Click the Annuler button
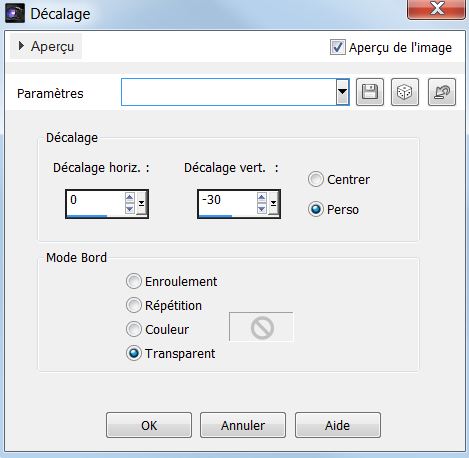Image resolution: width=469 pixels, height=458 pixels. (243, 425)
